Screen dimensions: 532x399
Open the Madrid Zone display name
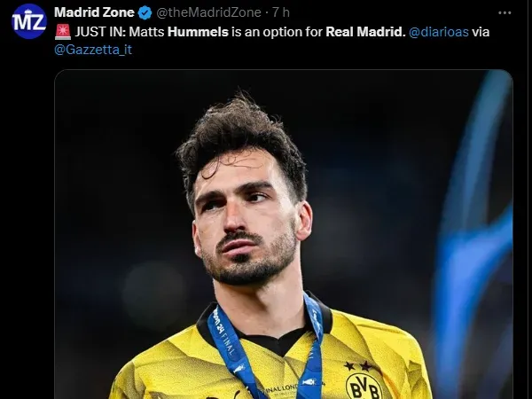[94, 12]
